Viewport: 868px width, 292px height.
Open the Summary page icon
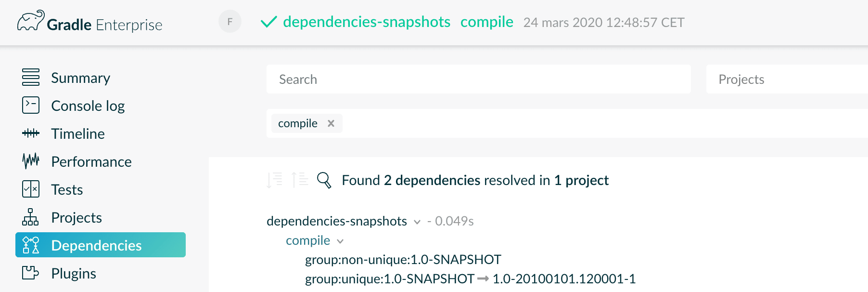coord(31,77)
